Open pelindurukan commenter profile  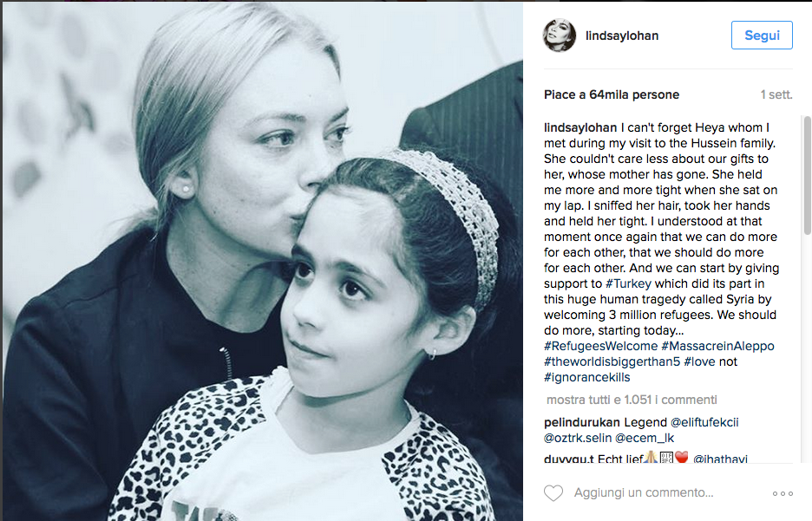pyautogui.click(x=581, y=422)
